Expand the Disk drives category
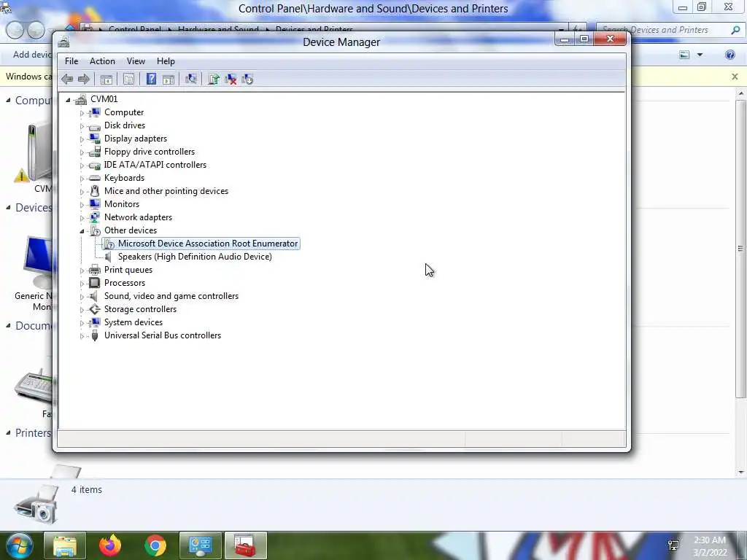Viewport: 747px width, 560px height. (x=82, y=126)
